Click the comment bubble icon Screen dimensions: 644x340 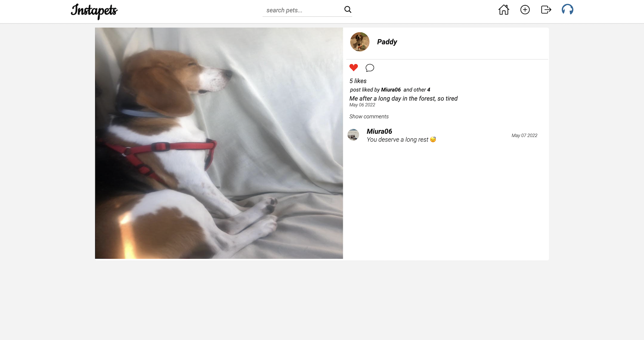point(370,68)
